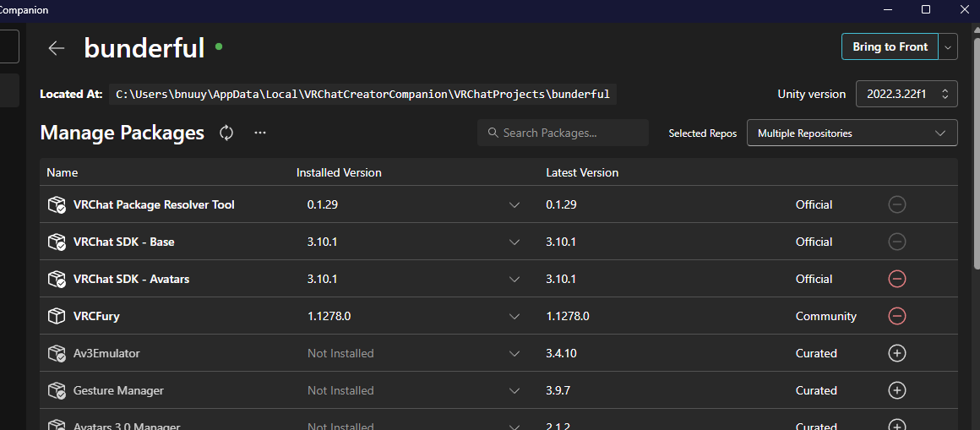
Task: Click the Installed Version column header
Action: coord(339,172)
